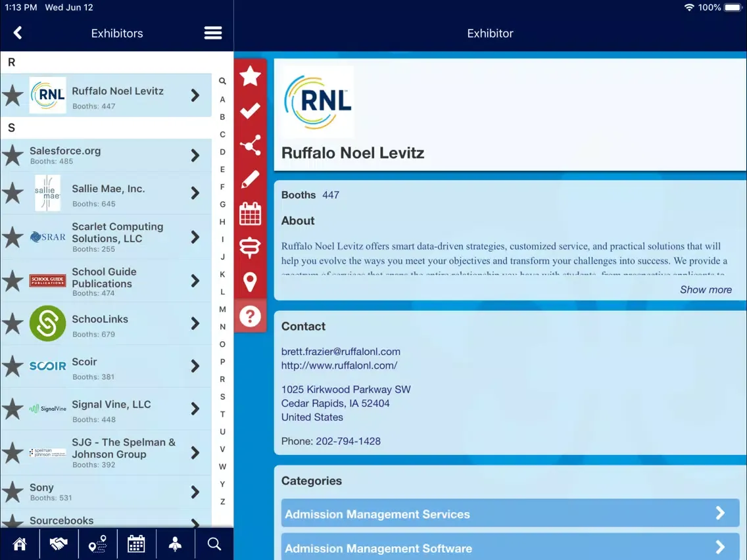Favorite SJG Spelman & Johnson Group with star
This screenshot has width=747, height=560.
coord(13,452)
